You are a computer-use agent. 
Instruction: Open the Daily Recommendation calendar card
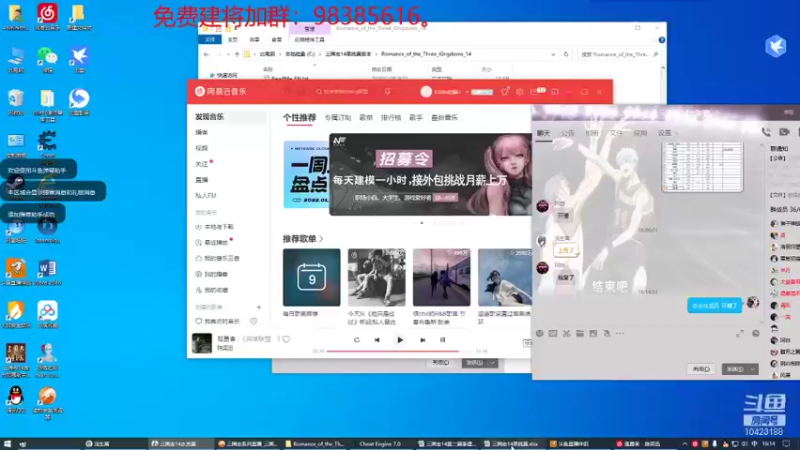click(x=311, y=278)
